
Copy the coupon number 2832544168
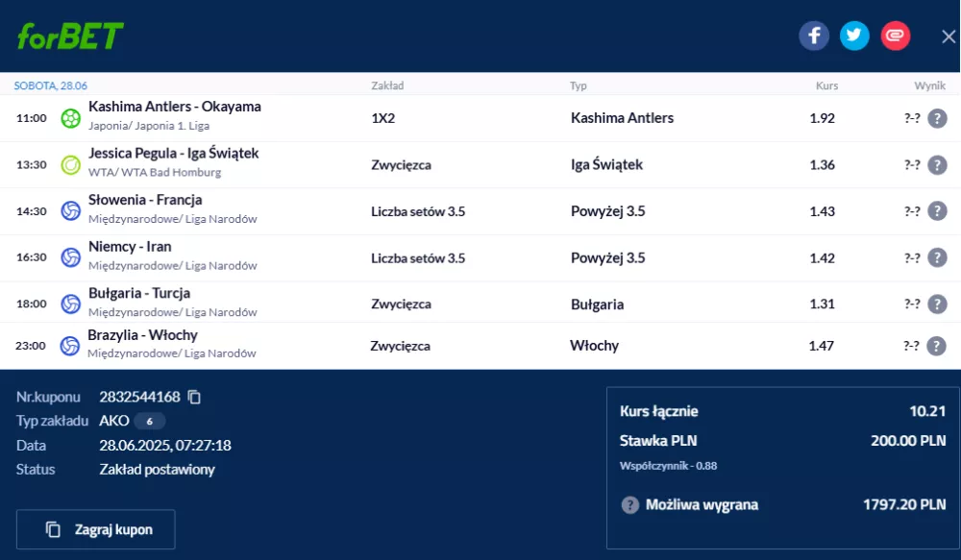[x=194, y=397]
